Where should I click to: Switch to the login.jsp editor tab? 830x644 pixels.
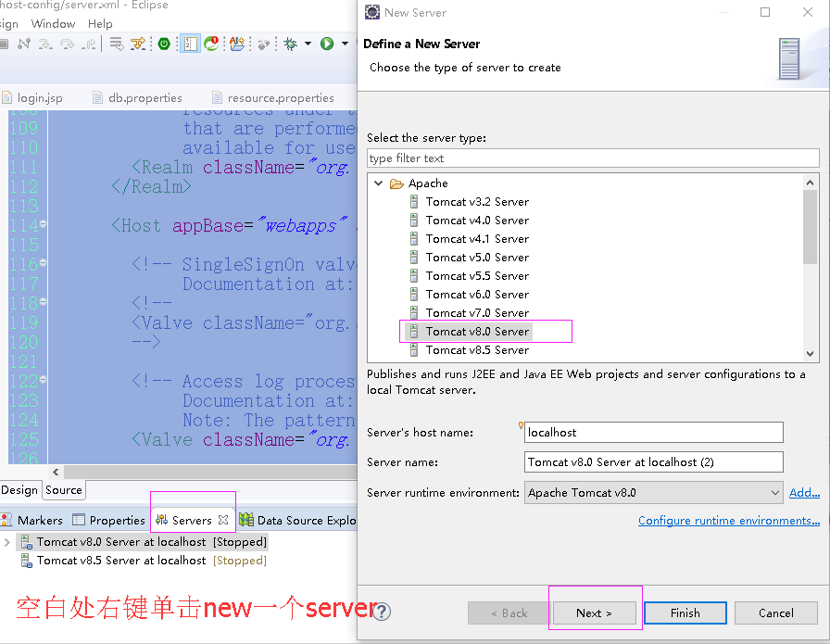tap(32, 98)
